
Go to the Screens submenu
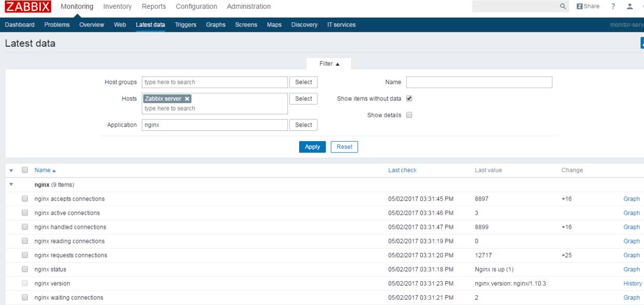pos(246,25)
